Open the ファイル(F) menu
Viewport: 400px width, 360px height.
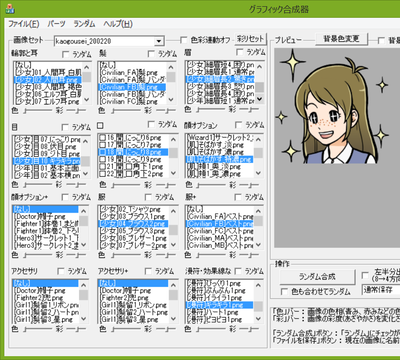[24, 24]
